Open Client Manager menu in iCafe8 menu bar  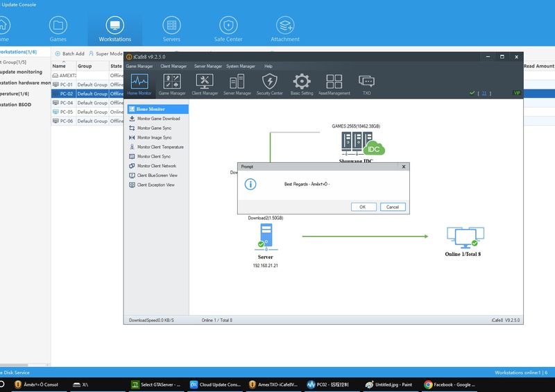(x=173, y=66)
